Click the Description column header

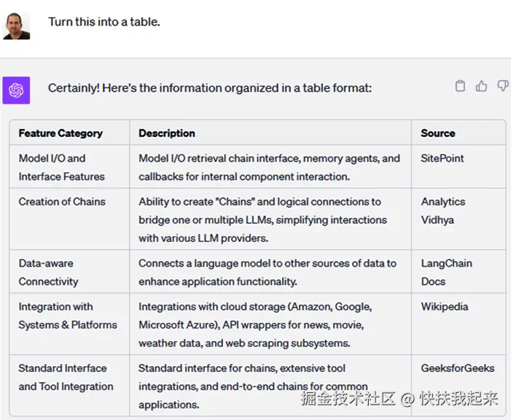(167, 133)
